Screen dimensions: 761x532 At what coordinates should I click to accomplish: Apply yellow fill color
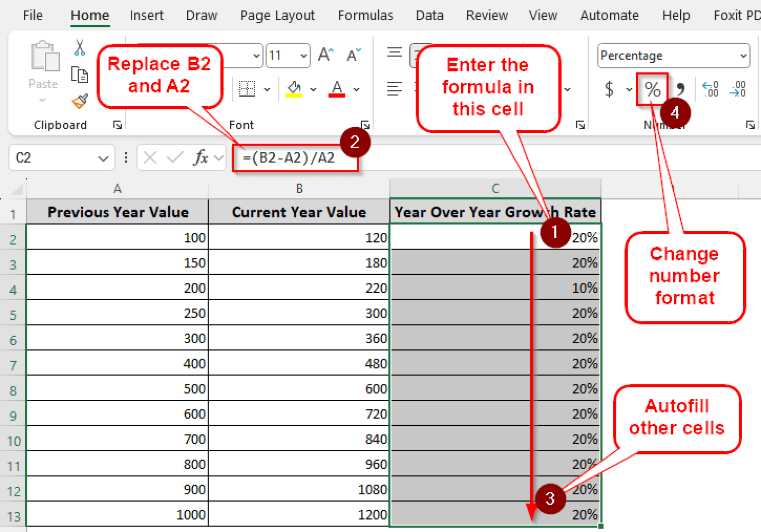pyautogui.click(x=294, y=89)
